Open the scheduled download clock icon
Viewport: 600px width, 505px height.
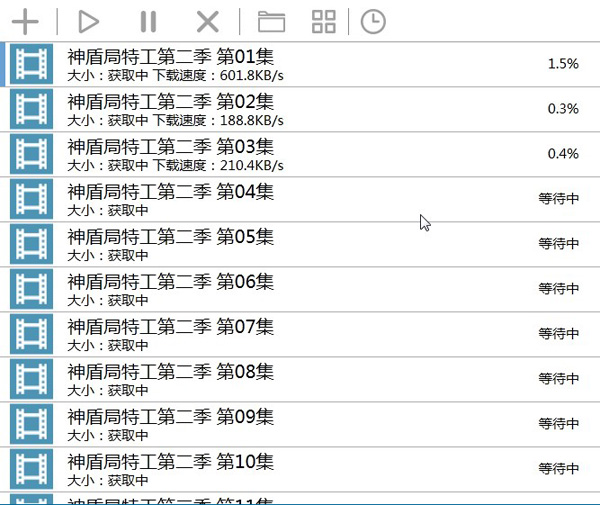tap(373, 22)
